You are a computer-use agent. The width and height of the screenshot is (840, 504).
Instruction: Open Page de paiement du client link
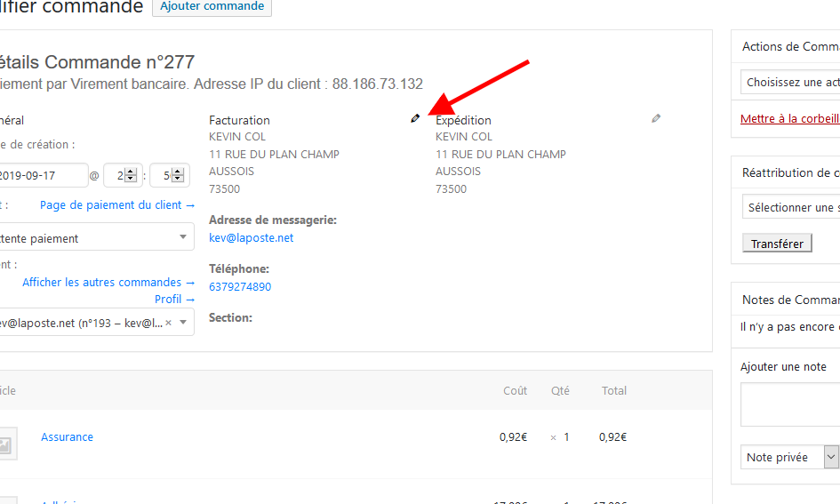click(116, 205)
